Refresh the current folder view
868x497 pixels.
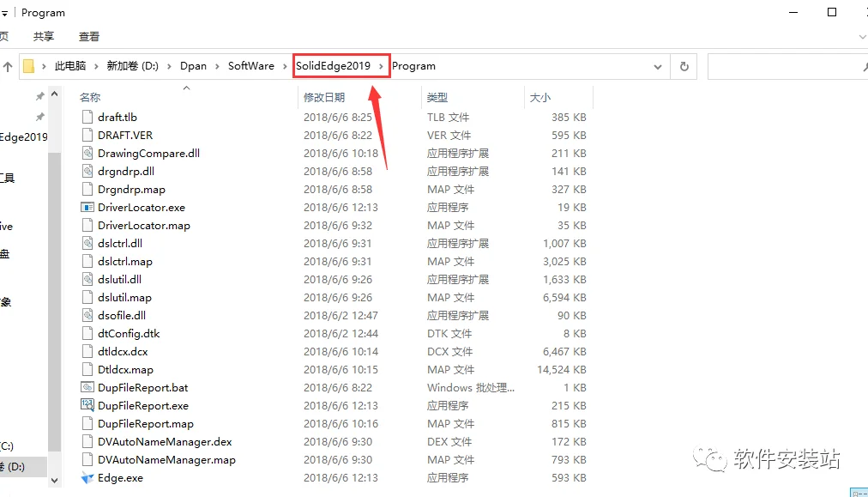684,66
